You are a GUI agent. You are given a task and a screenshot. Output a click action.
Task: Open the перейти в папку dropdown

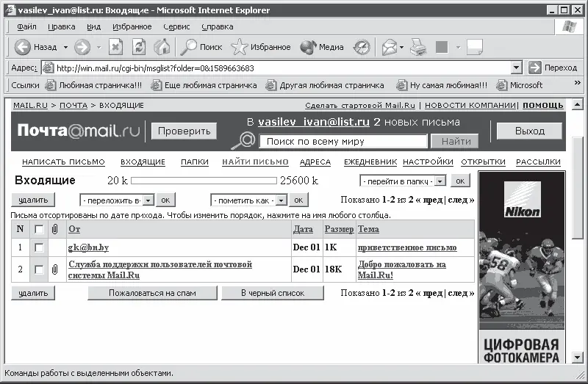point(403,181)
